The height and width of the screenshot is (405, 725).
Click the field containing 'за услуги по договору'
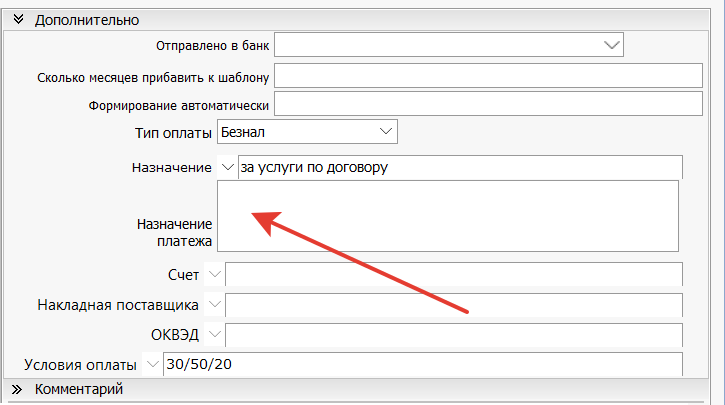point(460,167)
